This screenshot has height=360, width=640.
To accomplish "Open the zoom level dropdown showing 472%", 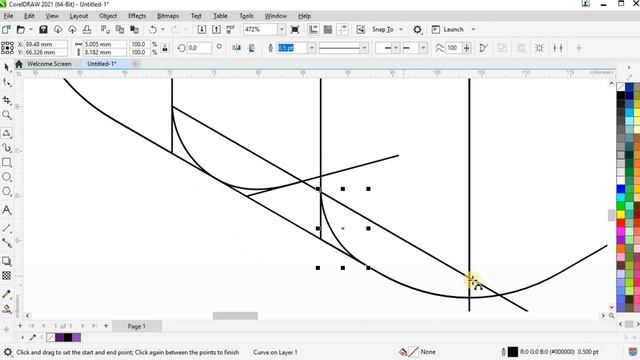I will point(282,29).
